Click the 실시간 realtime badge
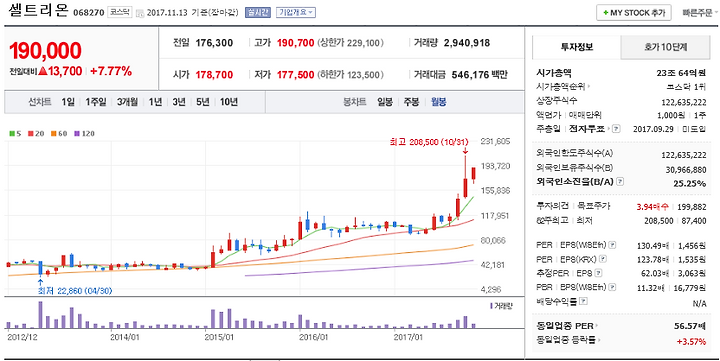The image size is (720, 361). 258,12
